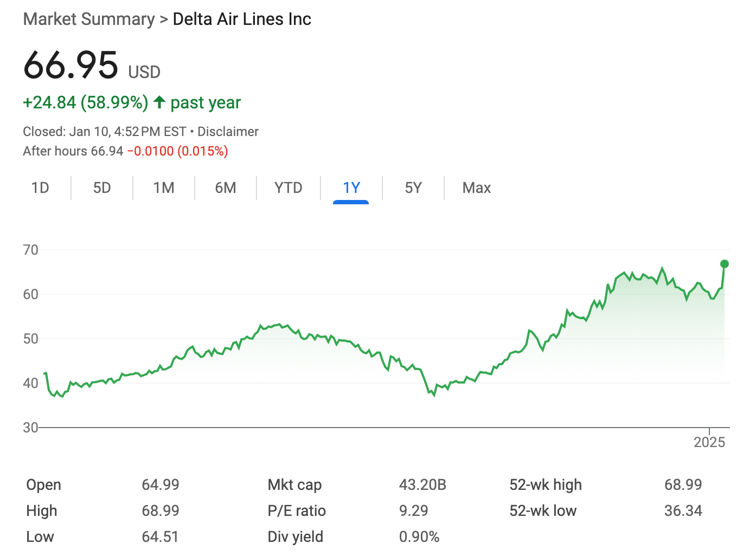The height and width of the screenshot is (556, 756).
Task: Select the YTD chart tab
Action: tap(289, 188)
